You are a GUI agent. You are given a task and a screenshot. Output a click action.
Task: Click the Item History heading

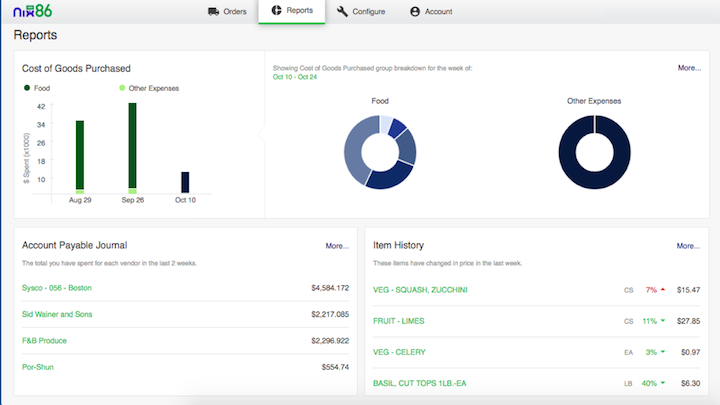398,245
